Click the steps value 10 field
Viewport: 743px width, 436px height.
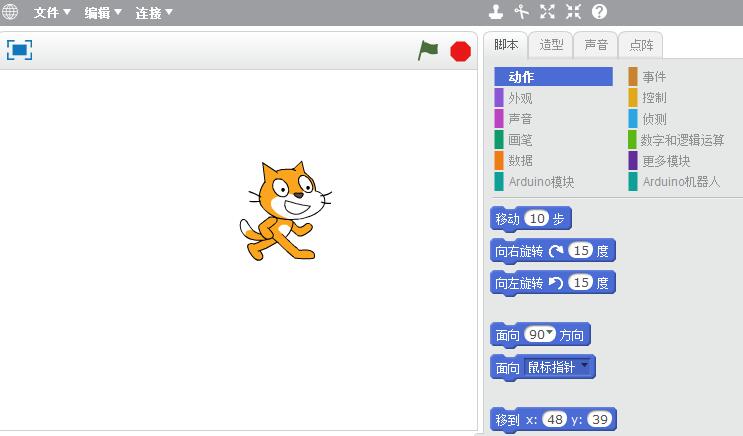tap(537, 218)
